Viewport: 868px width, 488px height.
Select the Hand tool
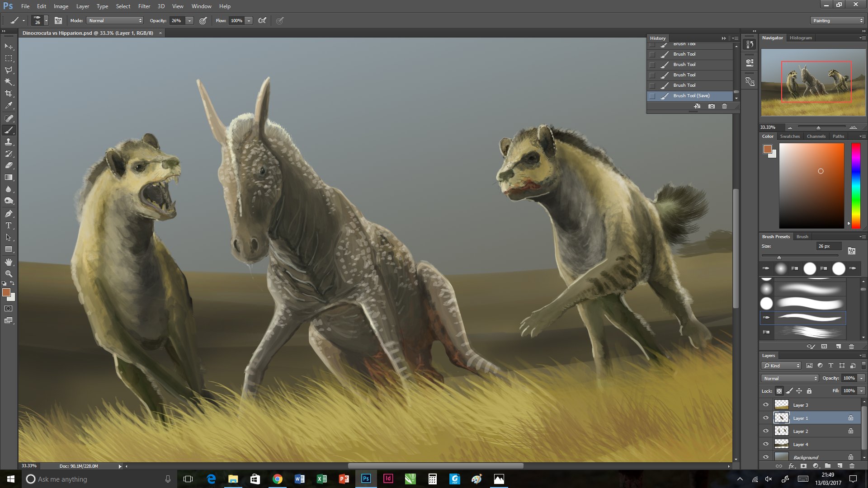(9, 262)
